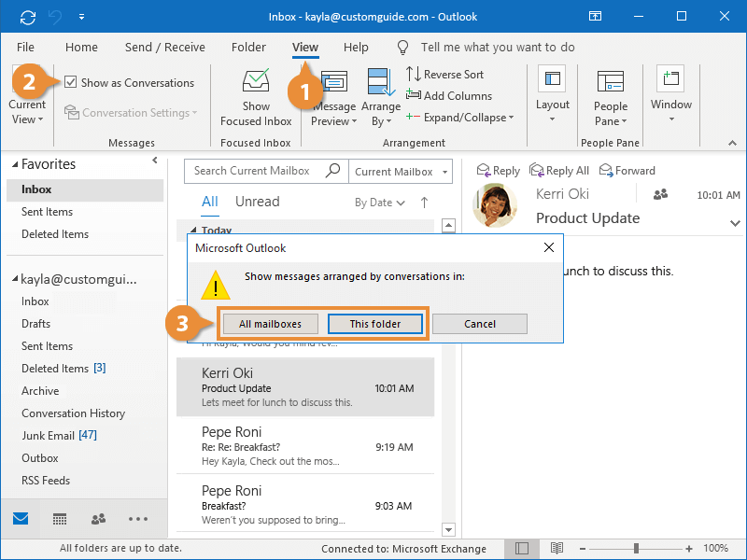Viewport: 747px width, 560px height.
Task: Switch to the Unread filter
Action: (257, 202)
